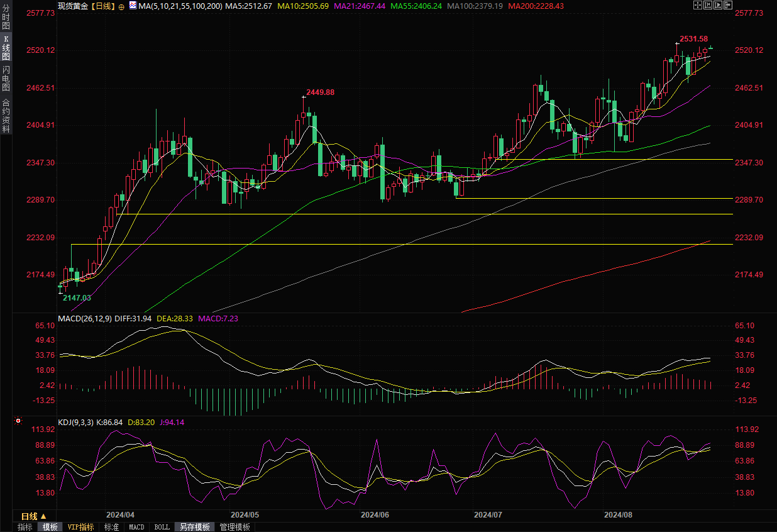Open the 闪电图 side tab
Image resolution: width=777 pixels, height=532 pixels.
[x=6, y=78]
